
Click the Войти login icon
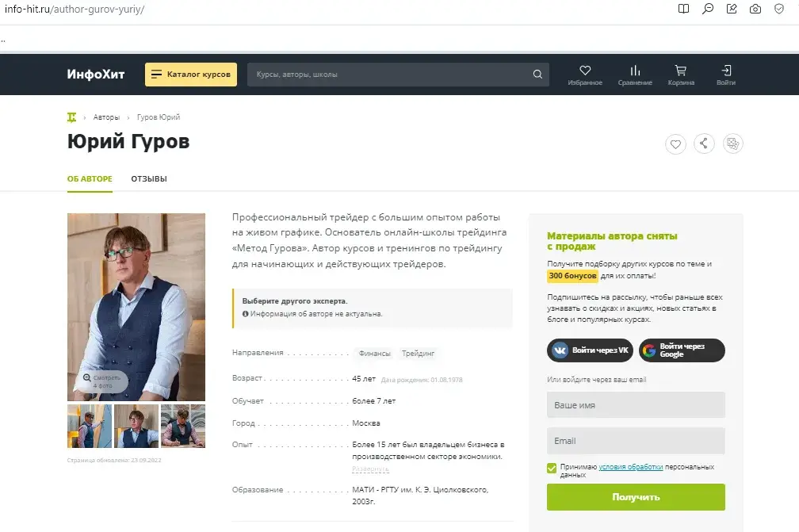click(726, 75)
